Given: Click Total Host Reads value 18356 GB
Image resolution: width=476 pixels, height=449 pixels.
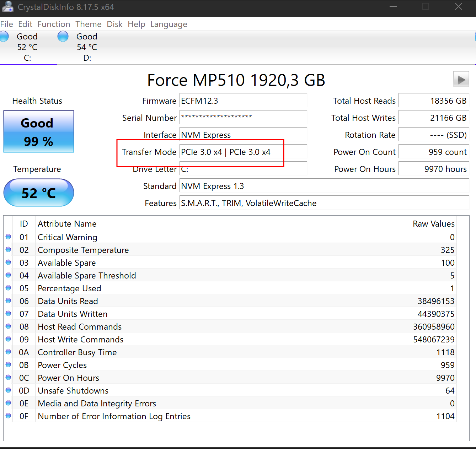Looking at the screenshot, I should (434, 101).
